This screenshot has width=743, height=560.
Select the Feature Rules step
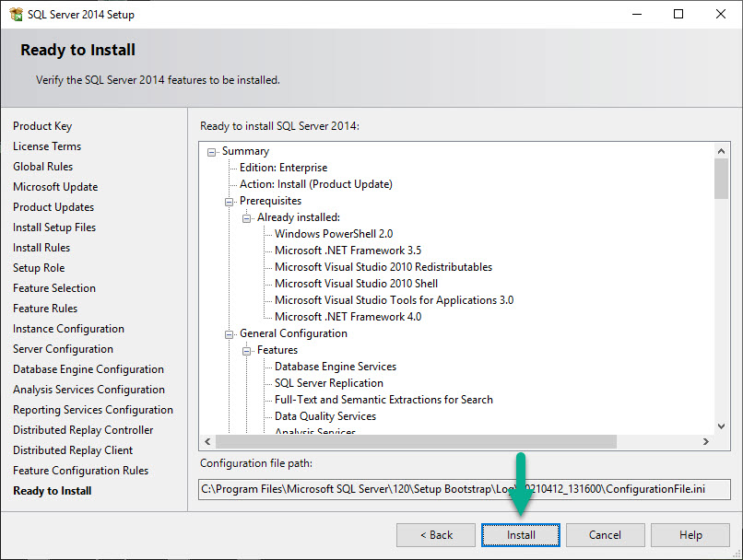[45, 309]
